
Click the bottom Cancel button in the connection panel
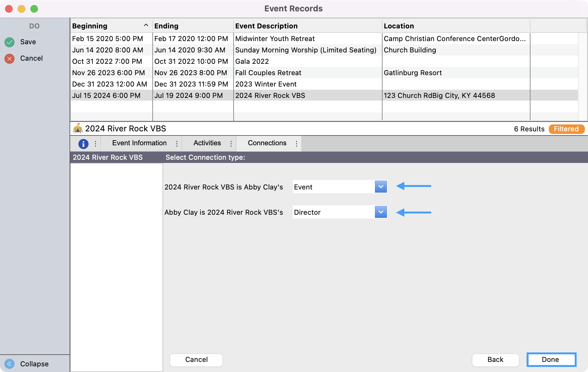[x=196, y=360]
